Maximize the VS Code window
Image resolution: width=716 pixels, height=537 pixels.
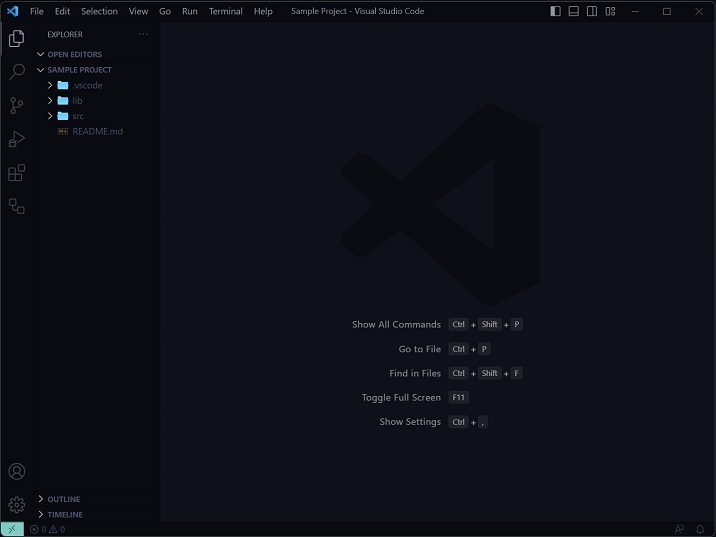point(667,11)
